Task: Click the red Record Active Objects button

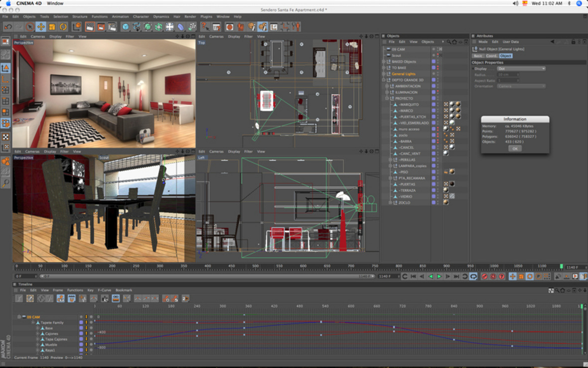Action: coord(484,276)
